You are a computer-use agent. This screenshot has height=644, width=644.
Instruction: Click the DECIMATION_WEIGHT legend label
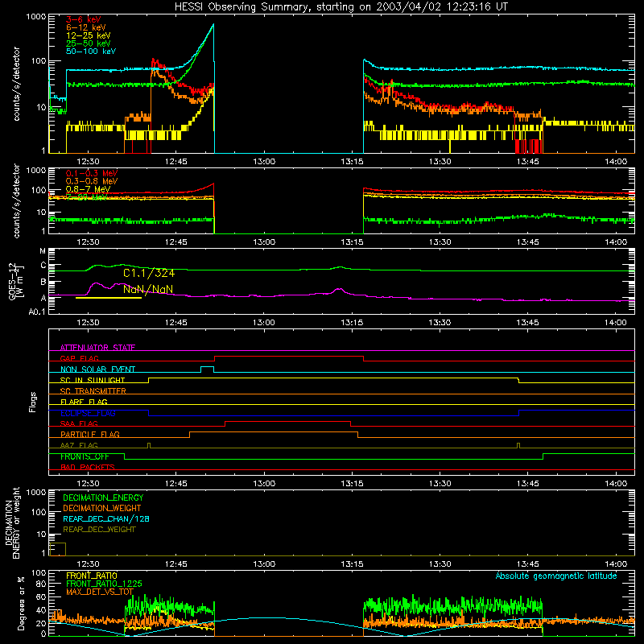coord(102,508)
